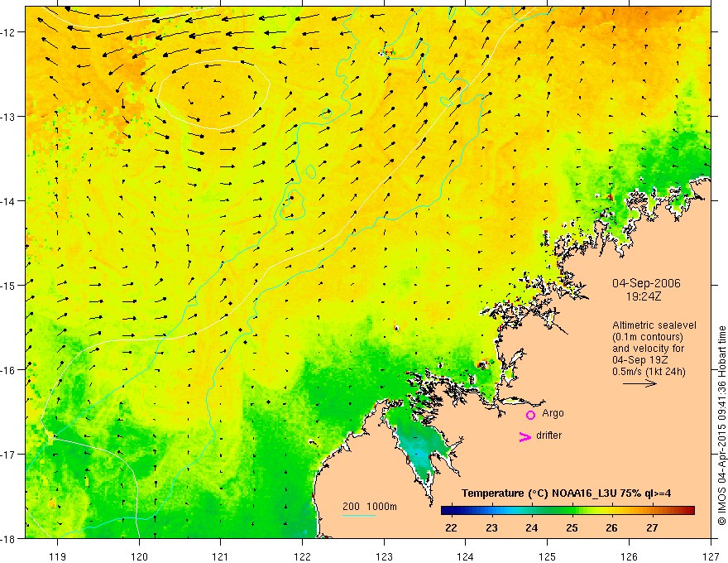Click the latitude axis label -14
Image resolution: width=728 pixels, height=563 pixels.
tap(8, 201)
